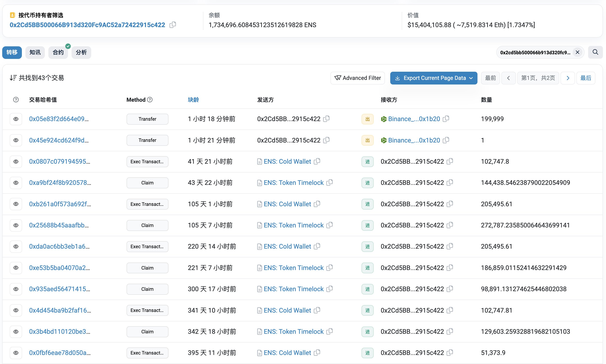This screenshot has height=364, width=606.
Task: Switch to the 合约 contract tab
Action: pyautogui.click(x=58, y=53)
